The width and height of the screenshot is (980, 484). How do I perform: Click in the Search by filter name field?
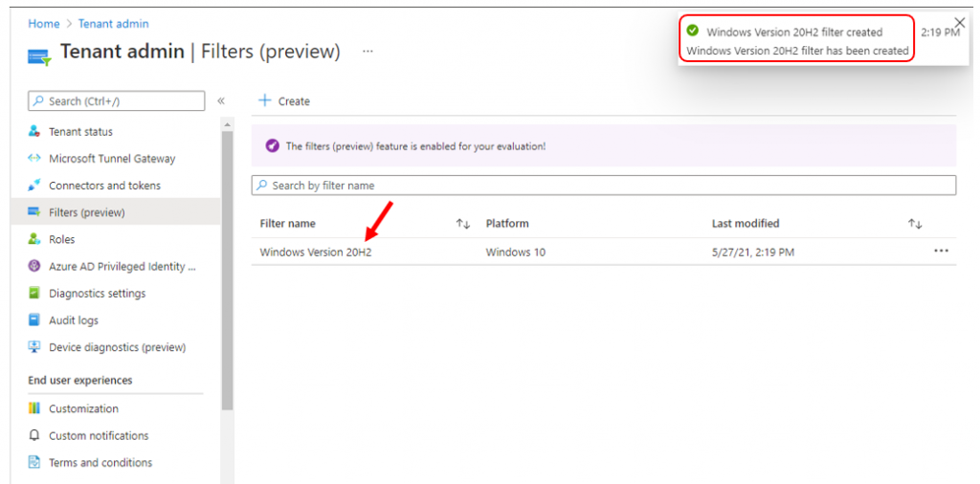604,186
